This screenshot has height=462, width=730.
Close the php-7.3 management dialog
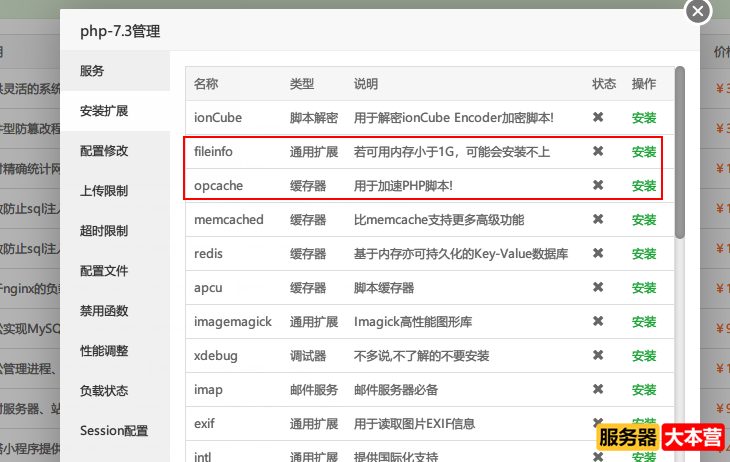click(x=698, y=11)
